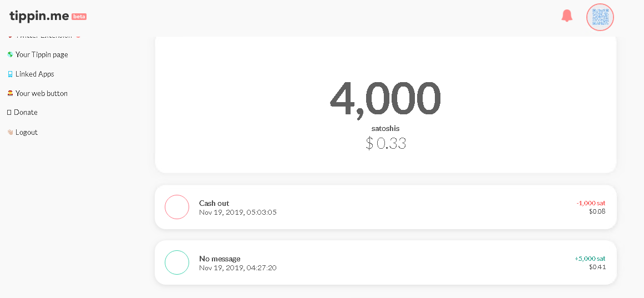
Task: Open the Cash out transaction title
Action: click(214, 203)
